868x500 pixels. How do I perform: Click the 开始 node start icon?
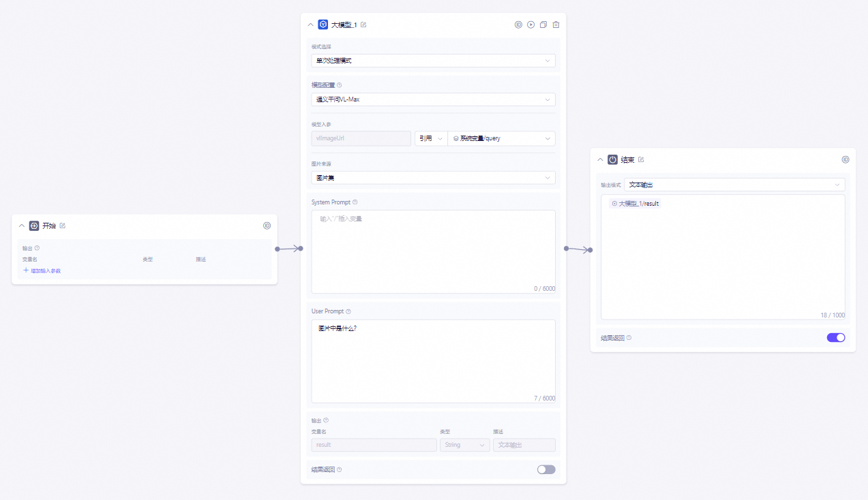(34, 225)
